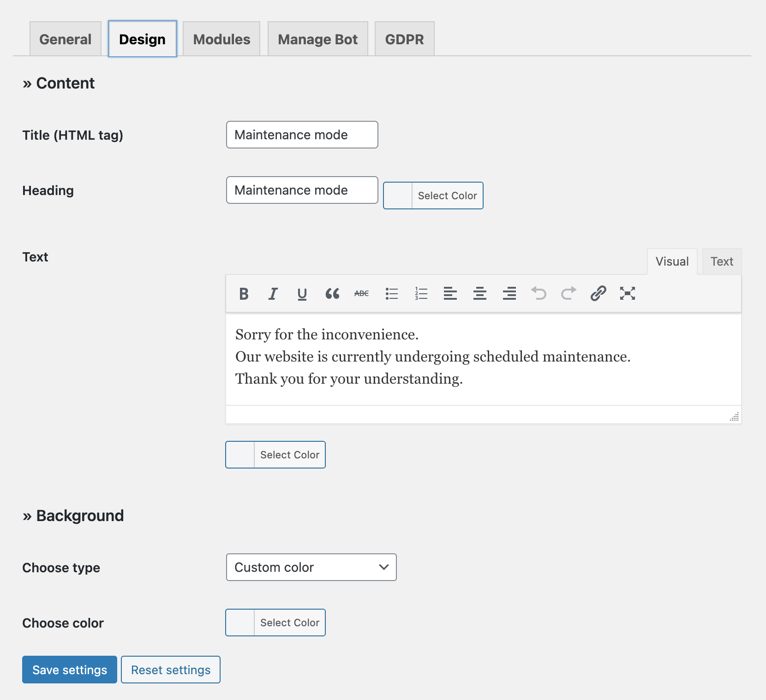Click the line about scheduled maintenance in the editor
Screen dimensions: 766x700
point(433,356)
